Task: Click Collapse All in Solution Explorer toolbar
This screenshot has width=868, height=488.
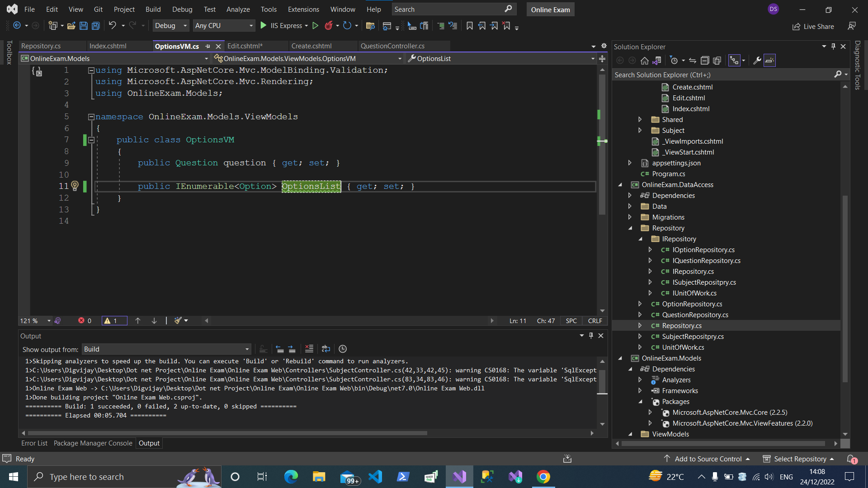Action: tap(705, 61)
